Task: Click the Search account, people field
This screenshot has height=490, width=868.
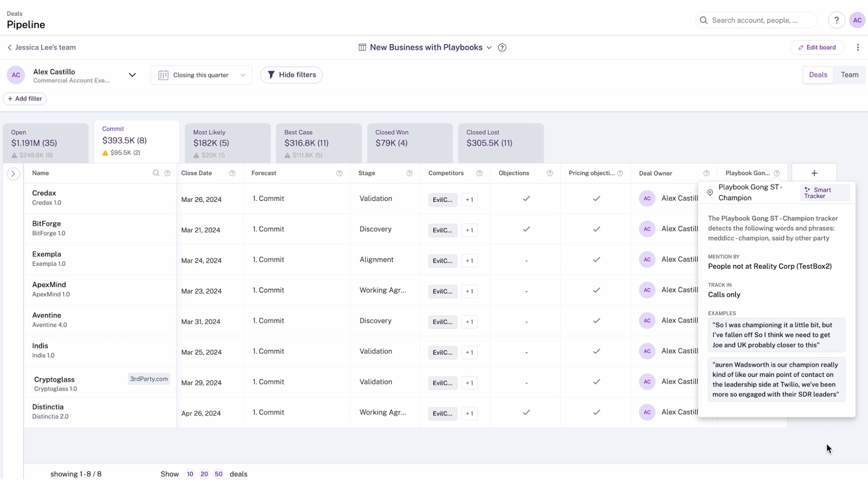Action: 756,20
